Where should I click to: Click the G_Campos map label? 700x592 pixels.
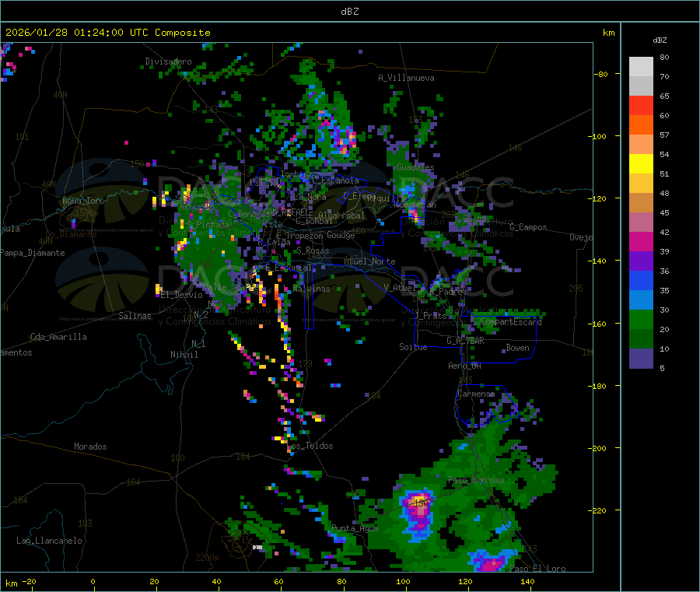pyautogui.click(x=528, y=228)
